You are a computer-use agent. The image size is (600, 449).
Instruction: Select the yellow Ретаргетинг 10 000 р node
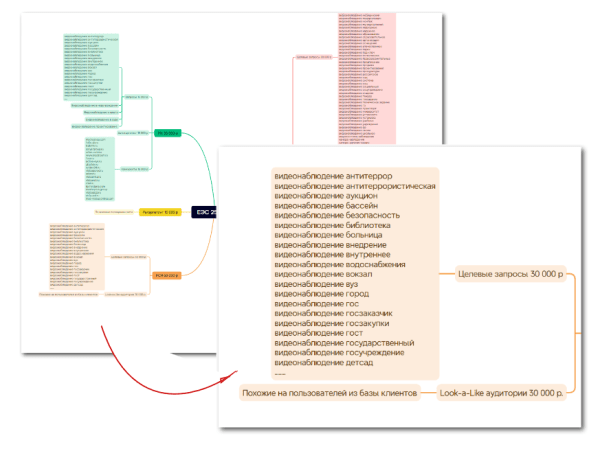tap(159, 212)
